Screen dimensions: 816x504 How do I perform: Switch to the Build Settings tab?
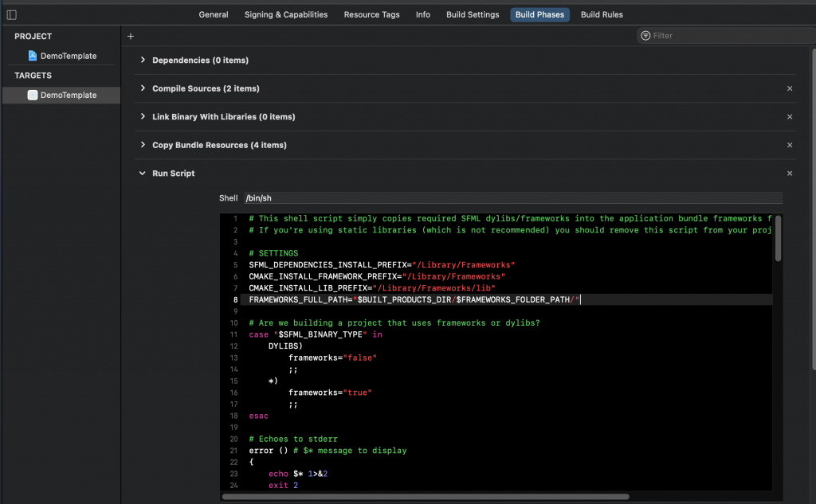tap(473, 14)
